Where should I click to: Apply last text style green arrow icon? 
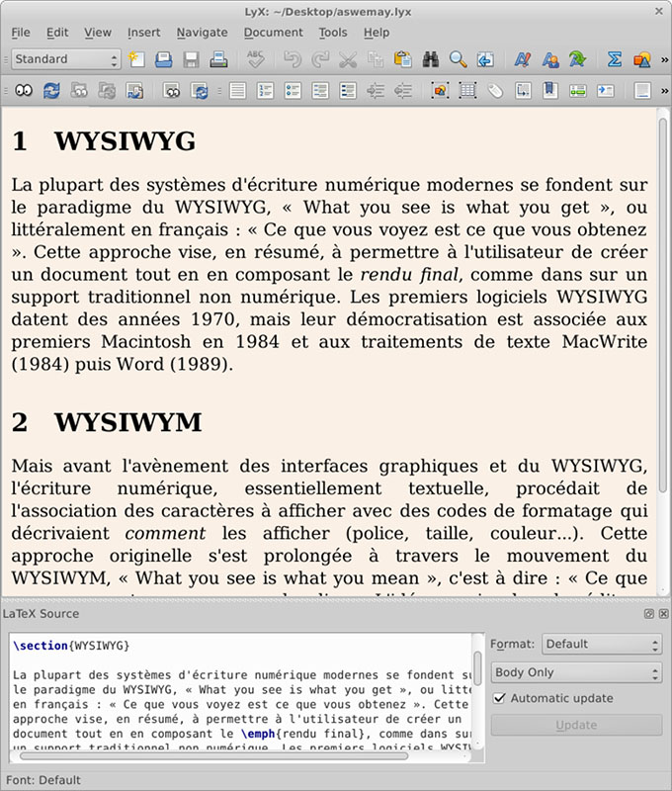(578, 59)
